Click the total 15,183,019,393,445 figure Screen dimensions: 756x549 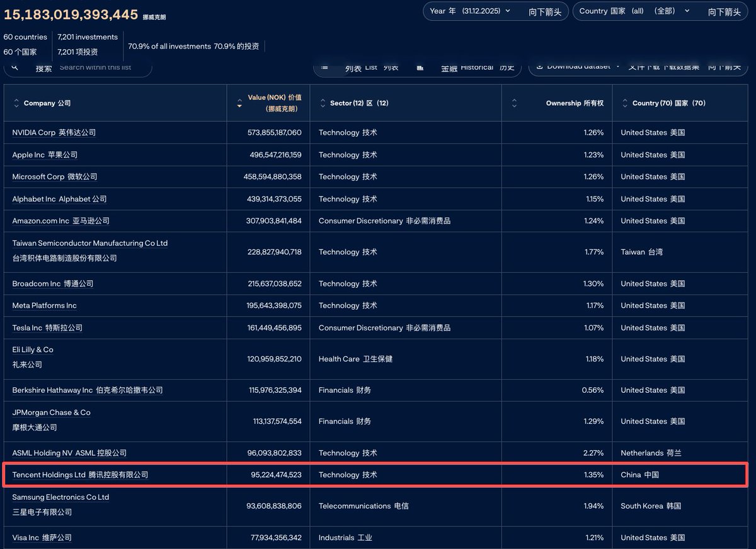71,14
